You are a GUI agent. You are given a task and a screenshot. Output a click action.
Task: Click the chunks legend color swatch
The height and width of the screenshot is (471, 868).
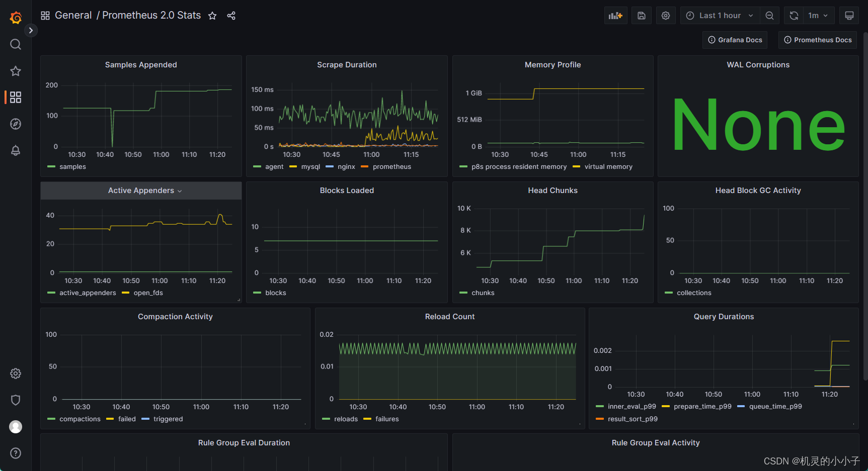[x=463, y=293]
